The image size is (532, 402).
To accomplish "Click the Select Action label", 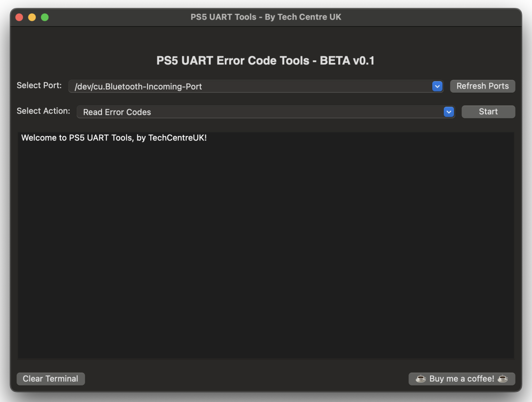I will click(x=43, y=111).
